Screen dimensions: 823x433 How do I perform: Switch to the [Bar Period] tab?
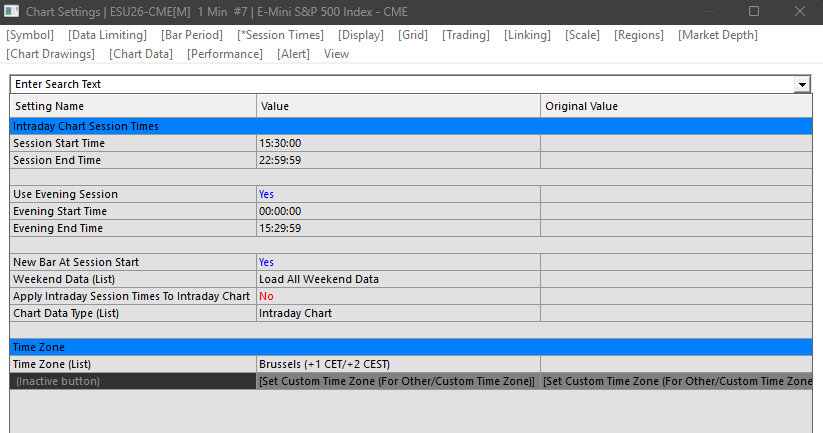point(192,35)
